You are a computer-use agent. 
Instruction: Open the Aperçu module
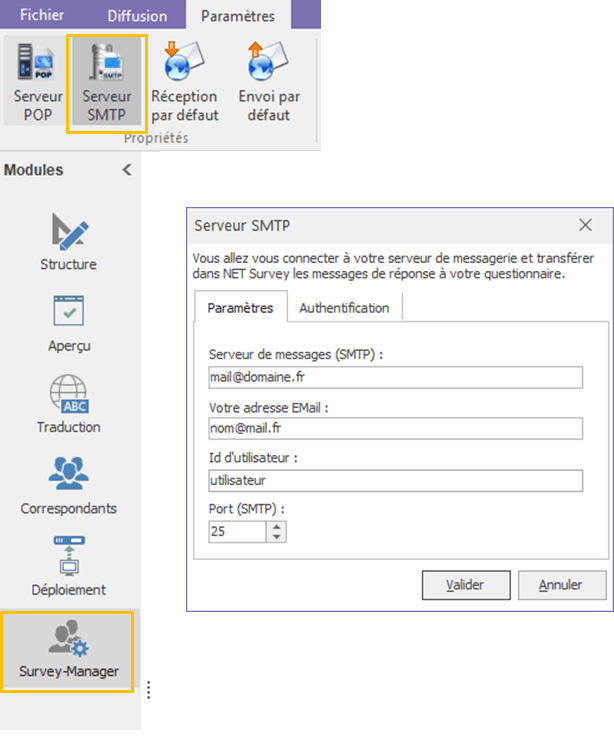tap(69, 323)
